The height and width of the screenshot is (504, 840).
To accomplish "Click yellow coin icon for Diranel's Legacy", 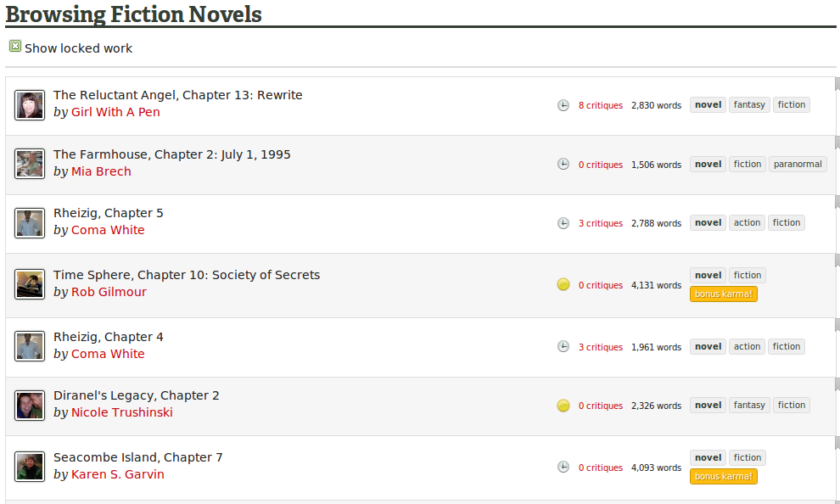I will coord(563,406).
